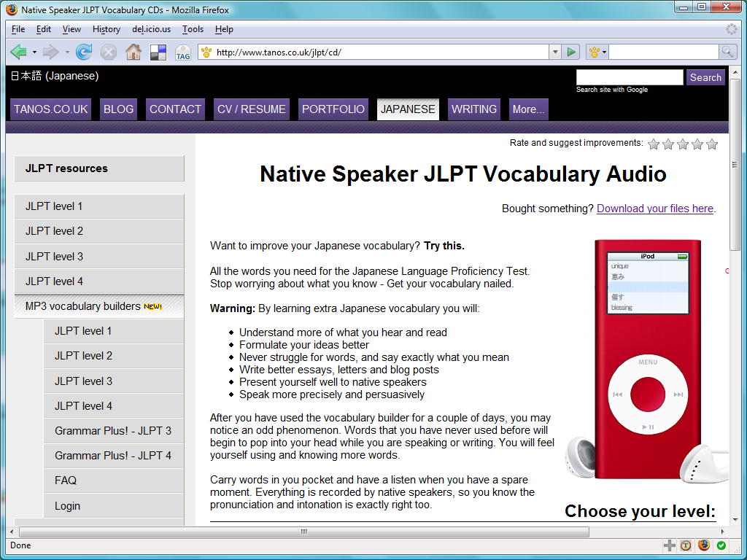Click the horizontal scrollbar thumb
This screenshot has height=560, width=747.
tap(304, 532)
